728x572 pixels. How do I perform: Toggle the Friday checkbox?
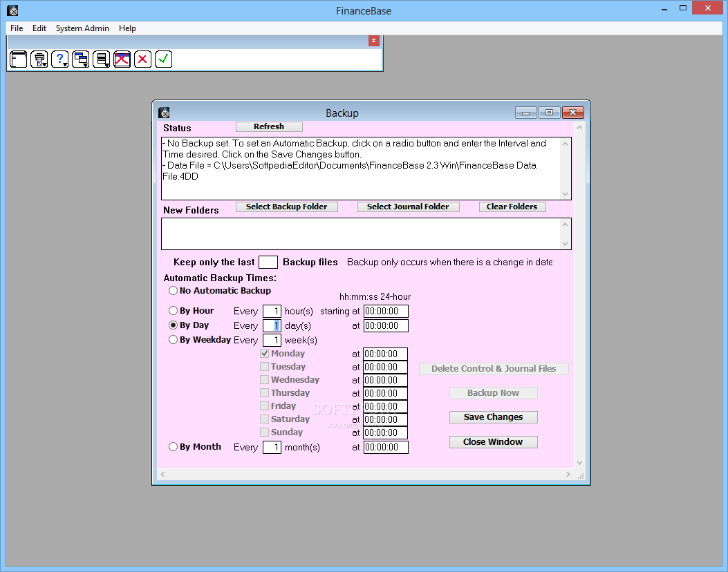(265, 406)
